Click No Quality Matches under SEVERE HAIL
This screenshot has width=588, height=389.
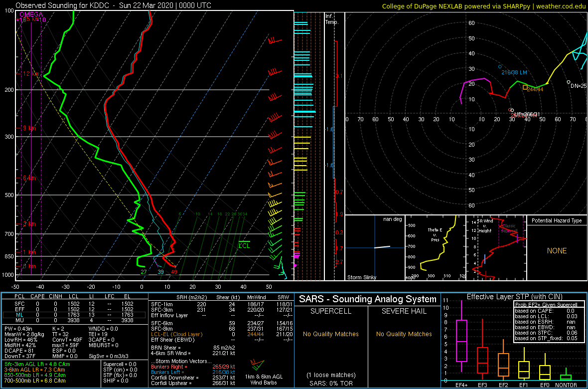[404, 334]
